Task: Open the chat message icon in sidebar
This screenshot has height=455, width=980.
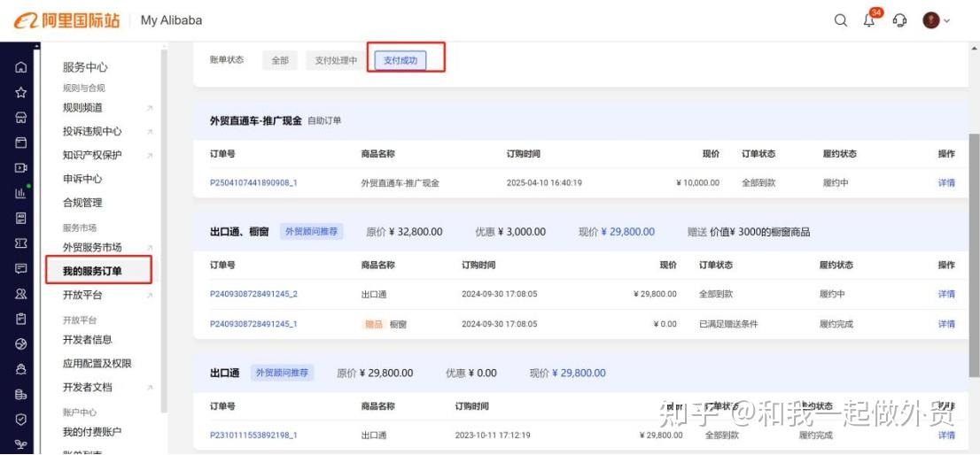Action: coord(20,268)
